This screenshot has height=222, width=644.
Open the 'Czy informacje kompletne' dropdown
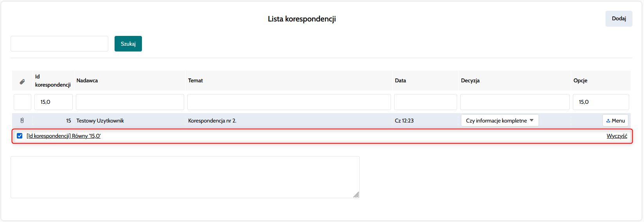(x=499, y=121)
